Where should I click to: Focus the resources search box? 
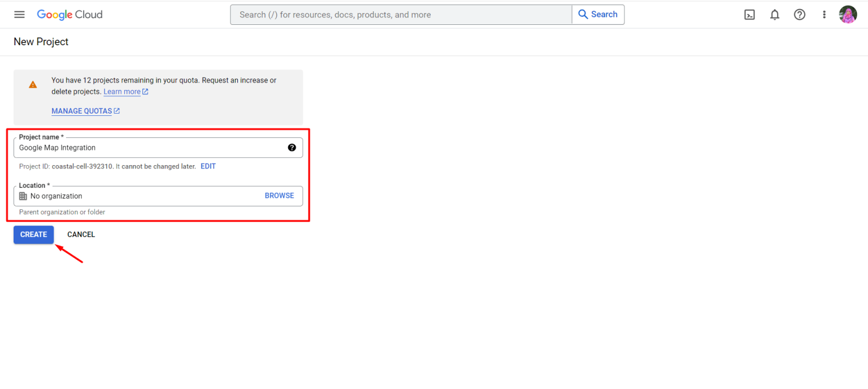coord(401,15)
